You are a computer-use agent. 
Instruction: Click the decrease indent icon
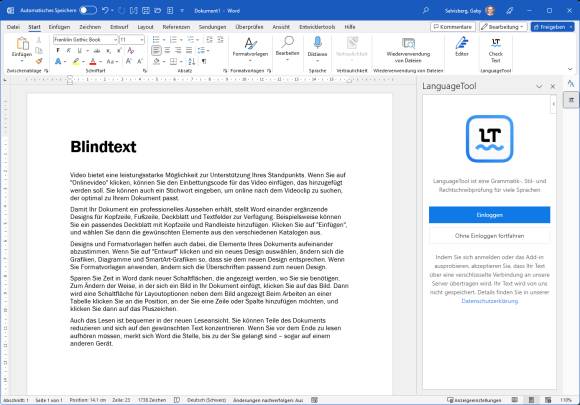tap(209, 40)
